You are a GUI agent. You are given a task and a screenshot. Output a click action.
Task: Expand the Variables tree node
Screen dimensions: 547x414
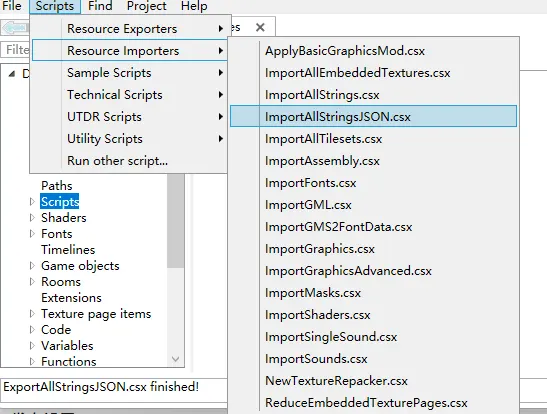coord(32,346)
